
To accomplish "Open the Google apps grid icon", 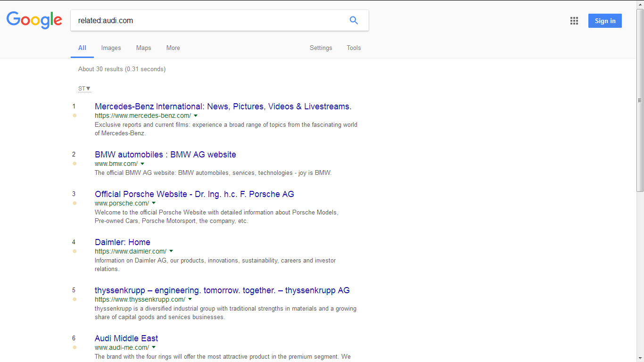I will coord(574,21).
